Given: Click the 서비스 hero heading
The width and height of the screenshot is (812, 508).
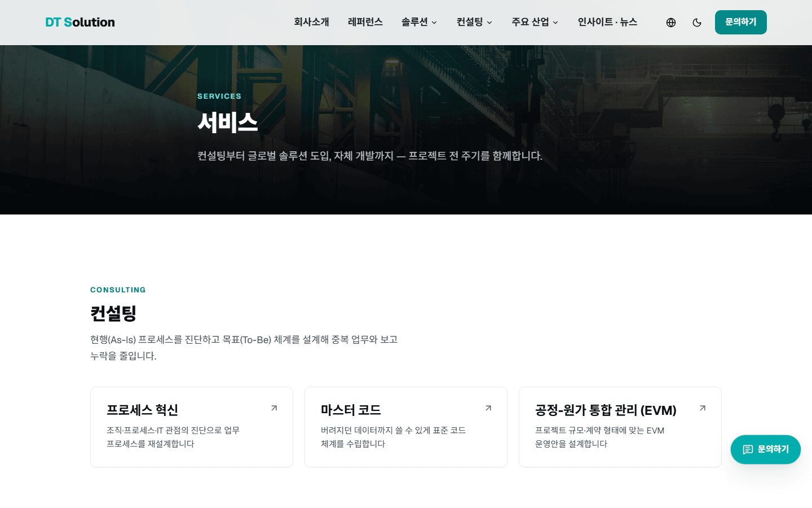Looking at the screenshot, I should tap(228, 122).
